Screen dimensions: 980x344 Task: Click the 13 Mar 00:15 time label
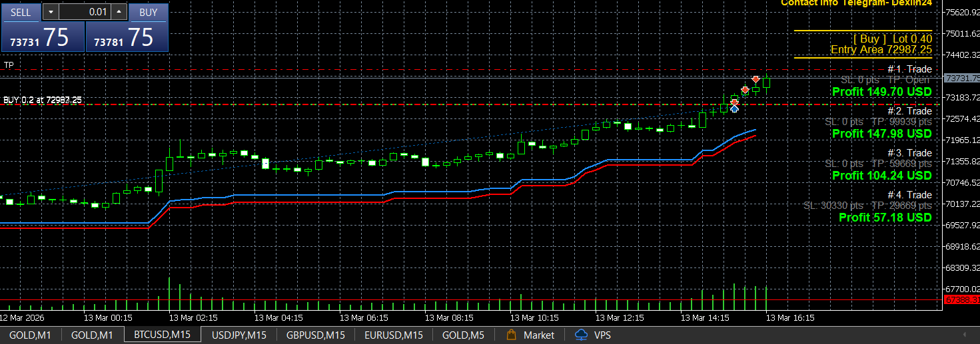pyautogui.click(x=109, y=318)
